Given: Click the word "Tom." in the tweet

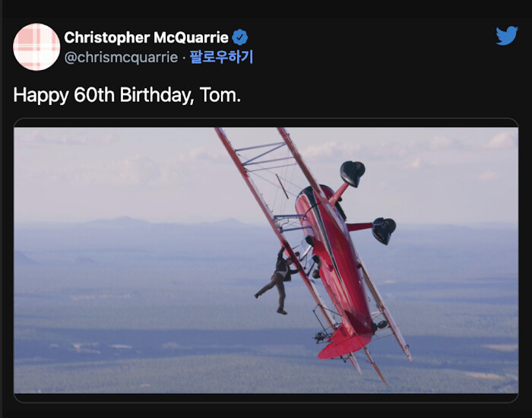Looking at the screenshot, I should 220,95.
